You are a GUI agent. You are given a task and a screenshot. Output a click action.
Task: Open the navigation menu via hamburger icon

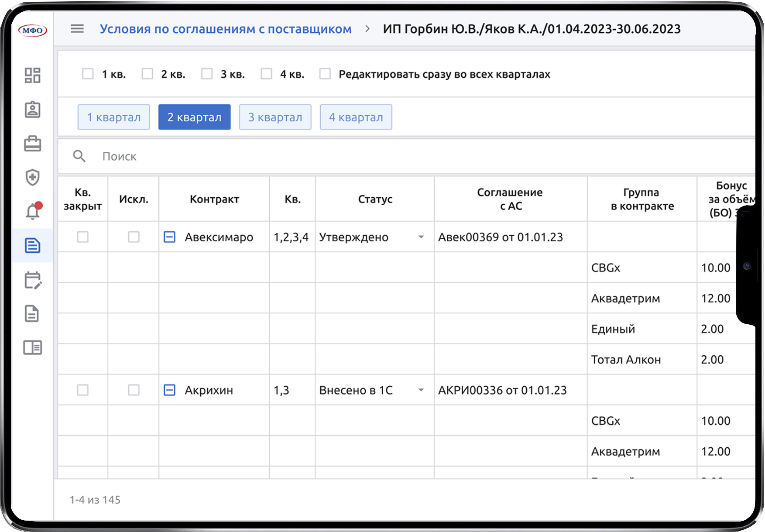pyautogui.click(x=77, y=29)
